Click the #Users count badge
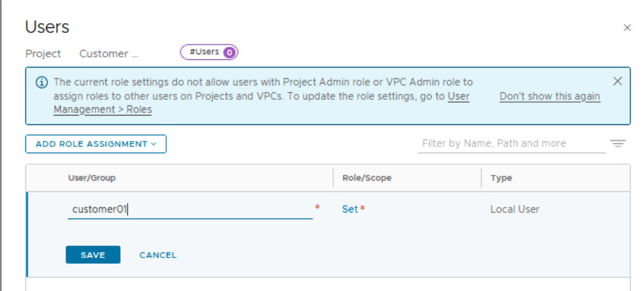644x291 pixels. (209, 52)
